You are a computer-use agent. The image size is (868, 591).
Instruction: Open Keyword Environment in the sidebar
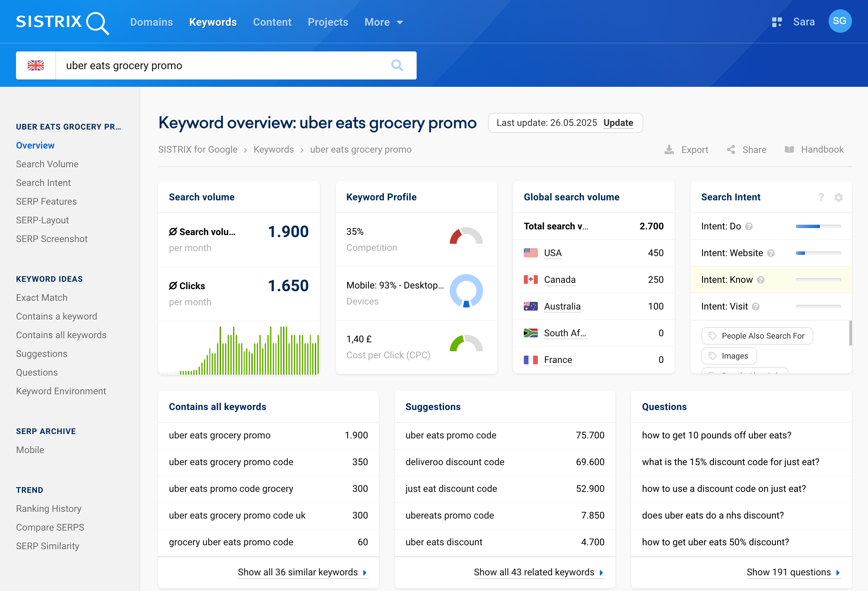click(61, 392)
